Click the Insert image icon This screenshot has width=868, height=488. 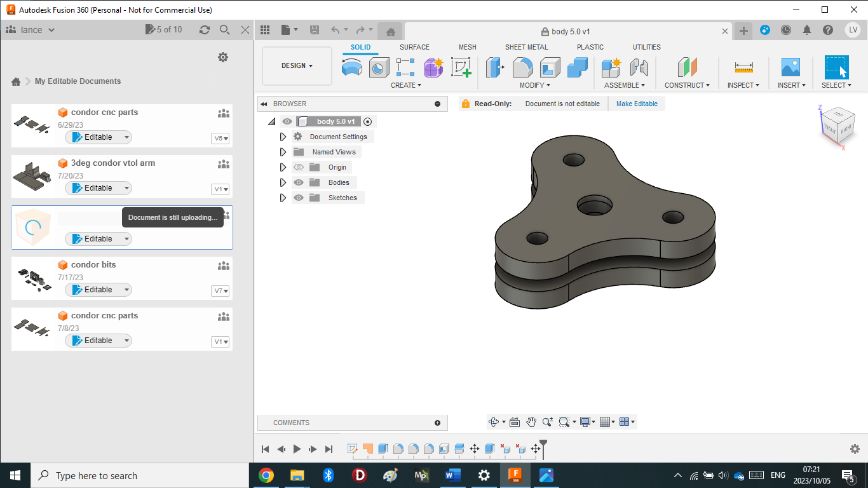(x=790, y=67)
